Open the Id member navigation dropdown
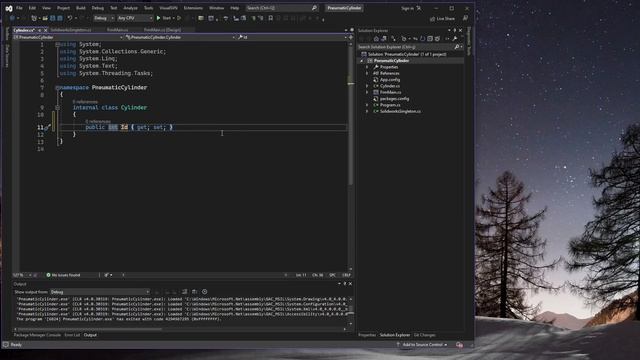This screenshot has height=360, width=640. 292,37
